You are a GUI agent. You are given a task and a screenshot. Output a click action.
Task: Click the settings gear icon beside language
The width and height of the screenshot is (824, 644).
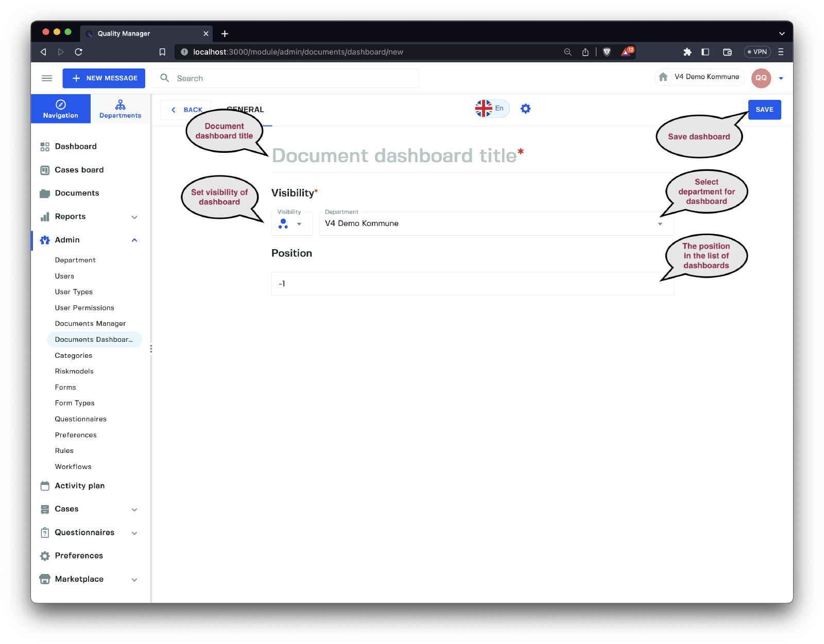click(x=525, y=109)
